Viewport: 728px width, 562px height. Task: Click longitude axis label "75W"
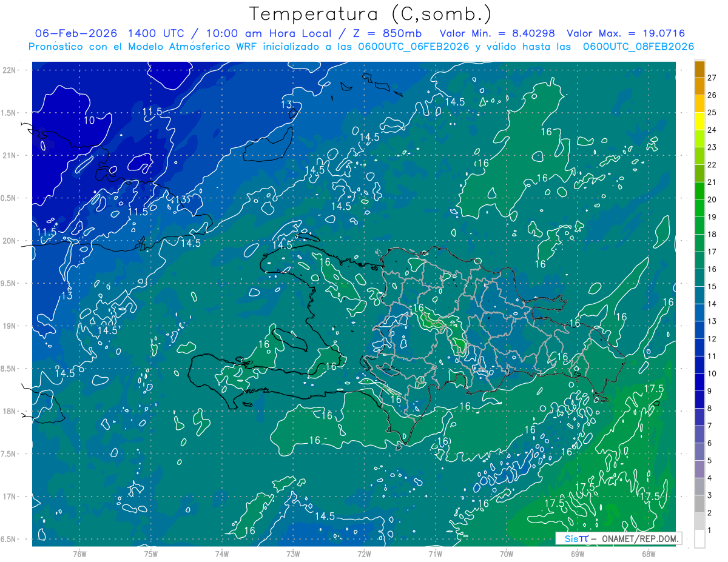151,554
